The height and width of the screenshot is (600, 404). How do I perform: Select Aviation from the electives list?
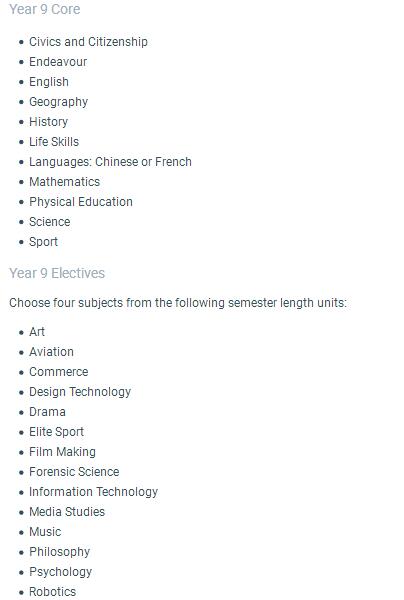click(51, 352)
